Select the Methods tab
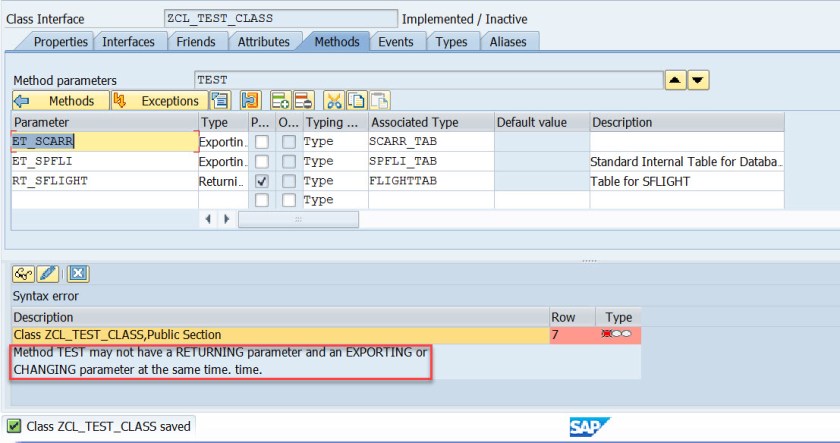Viewport: 840px width, 443px height. (x=337, y=42)
